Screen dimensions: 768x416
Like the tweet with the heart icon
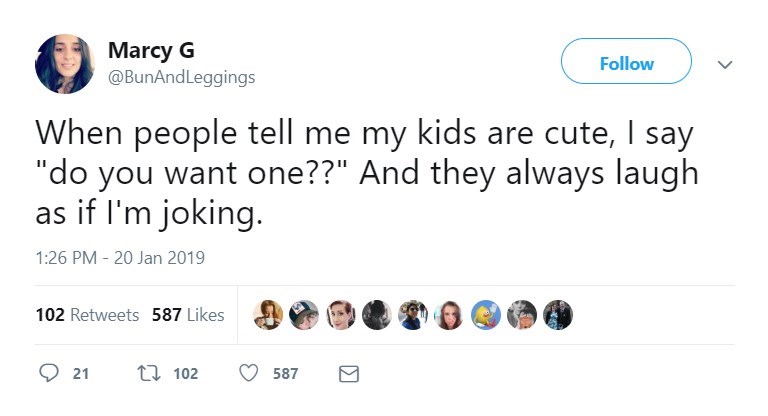click(x=250, y=373)
